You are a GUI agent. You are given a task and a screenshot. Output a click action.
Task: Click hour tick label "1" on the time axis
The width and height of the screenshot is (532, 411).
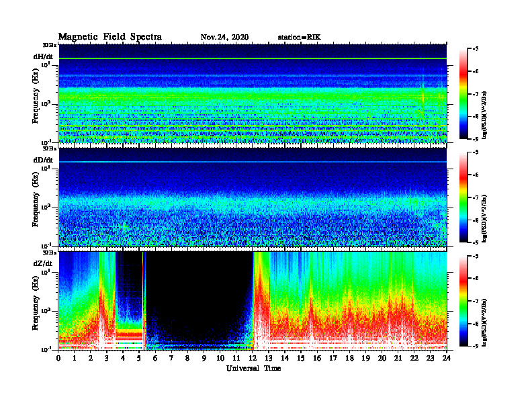75,358
